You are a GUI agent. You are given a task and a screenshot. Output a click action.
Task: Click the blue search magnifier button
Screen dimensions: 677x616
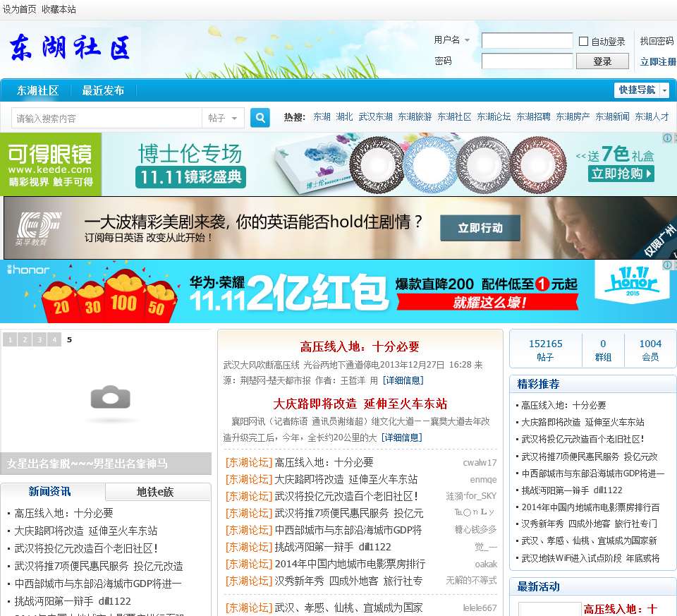click(x=260, y=118)
